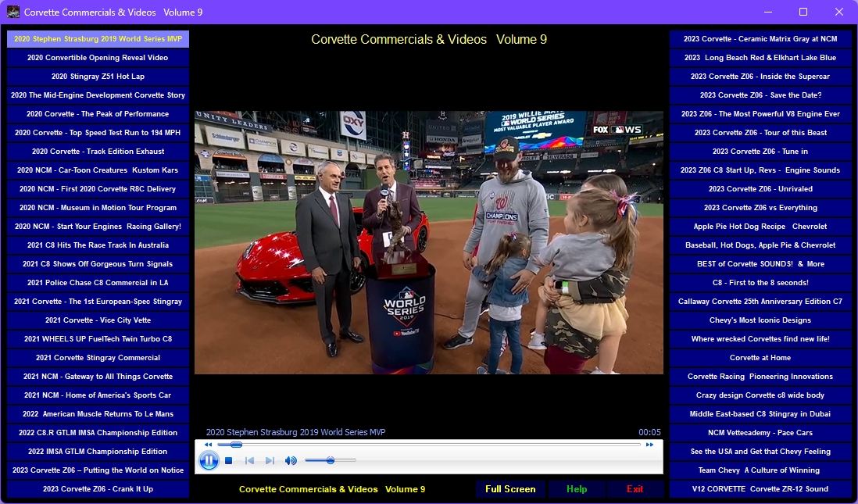Select NCM Vettecademy - Pace Cars
This screenshot has height=504, width=858.
[x=760, y=432]
